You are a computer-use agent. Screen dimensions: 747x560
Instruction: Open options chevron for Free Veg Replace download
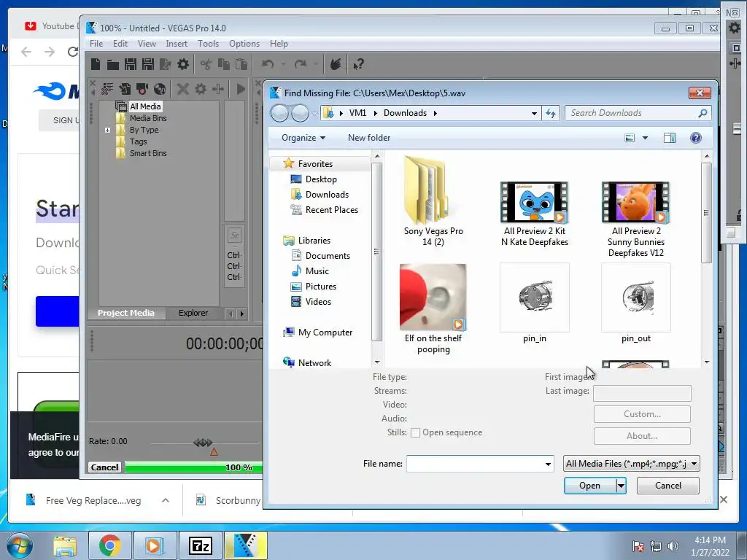pyautogui.click(x=166, y=500)
